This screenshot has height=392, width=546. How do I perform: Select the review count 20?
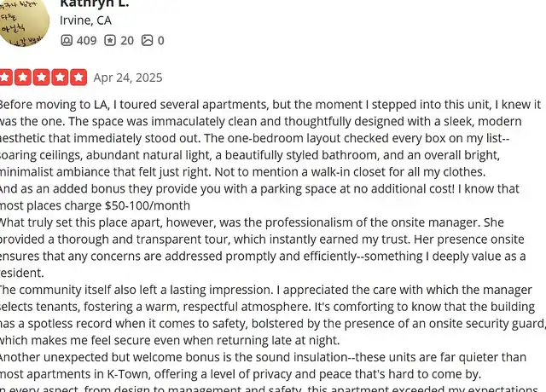point(127,41)
